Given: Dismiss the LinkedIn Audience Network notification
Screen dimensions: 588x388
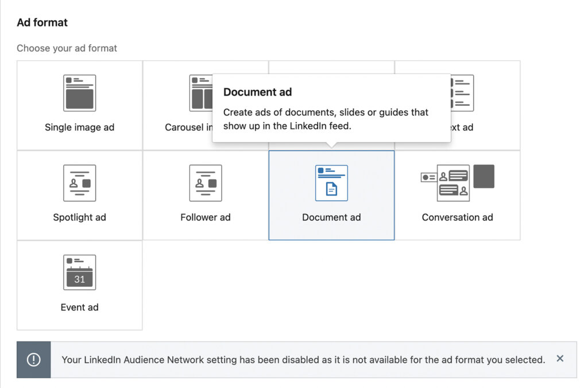Looking at the screenshot, I should [560, 358].
